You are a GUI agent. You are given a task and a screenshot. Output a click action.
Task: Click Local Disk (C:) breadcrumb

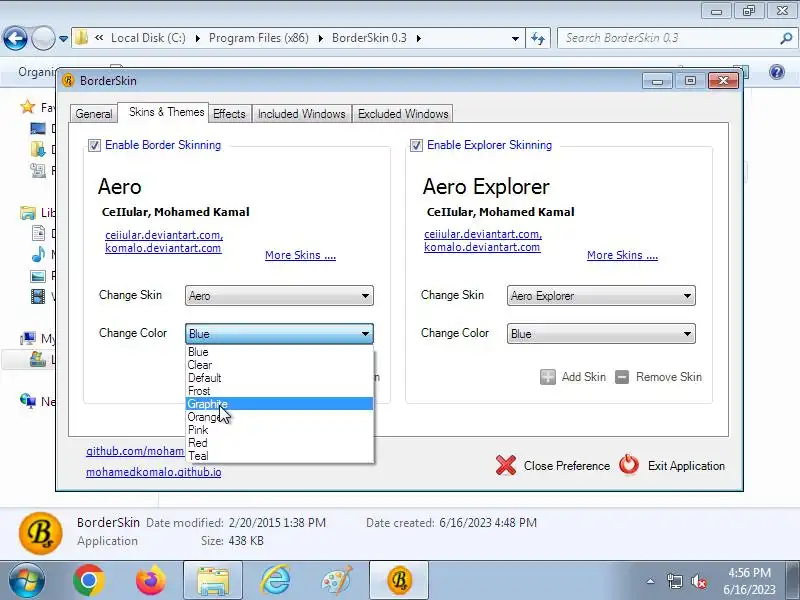pos(148,38)
